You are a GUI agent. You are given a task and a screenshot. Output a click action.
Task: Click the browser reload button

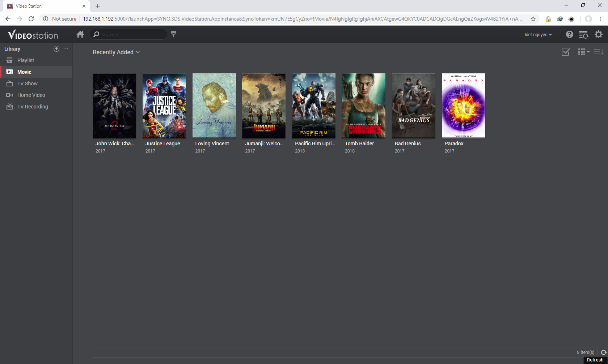tap(31, 19)
